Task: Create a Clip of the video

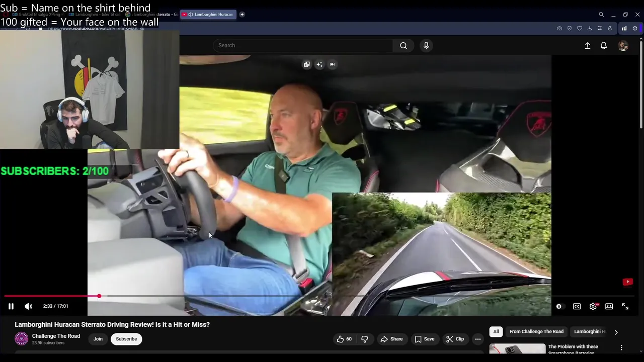Action: [455, 339]
